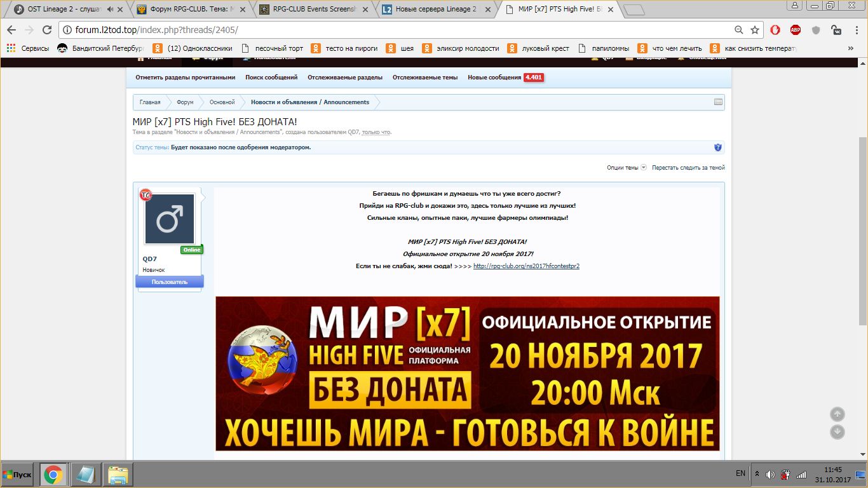Open the VK extension icon
The image size is (868, 488).
(x=837, y=30)
